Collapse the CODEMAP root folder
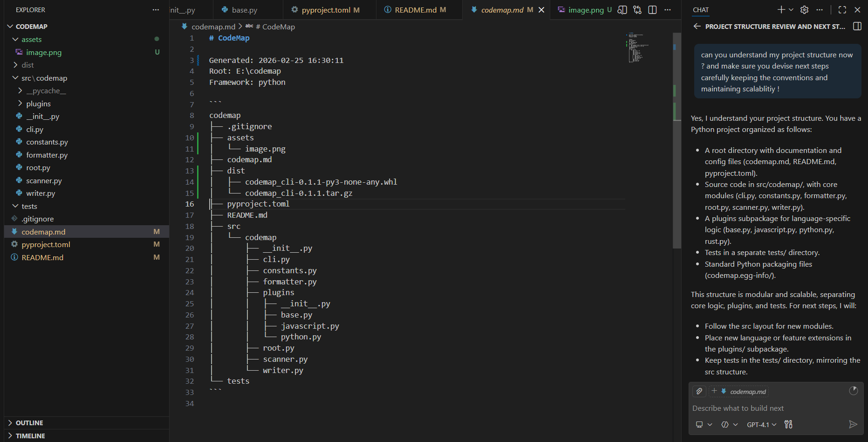This screenshot has height=442, width=868. tap(10, 27)
